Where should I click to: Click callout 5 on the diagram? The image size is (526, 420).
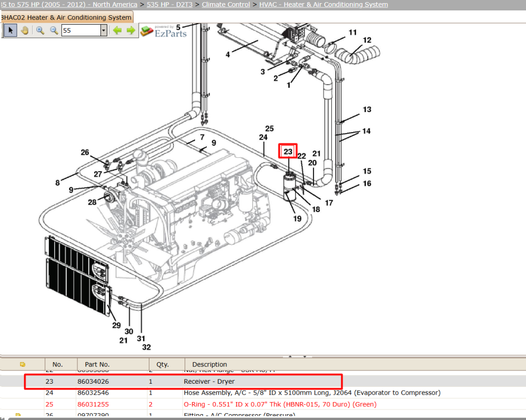[x=178, y=27]
